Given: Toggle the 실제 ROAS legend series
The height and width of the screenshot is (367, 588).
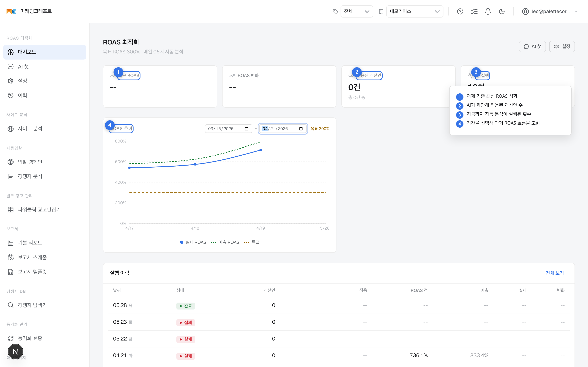Looking at the screenshot, I should point(193,242).
